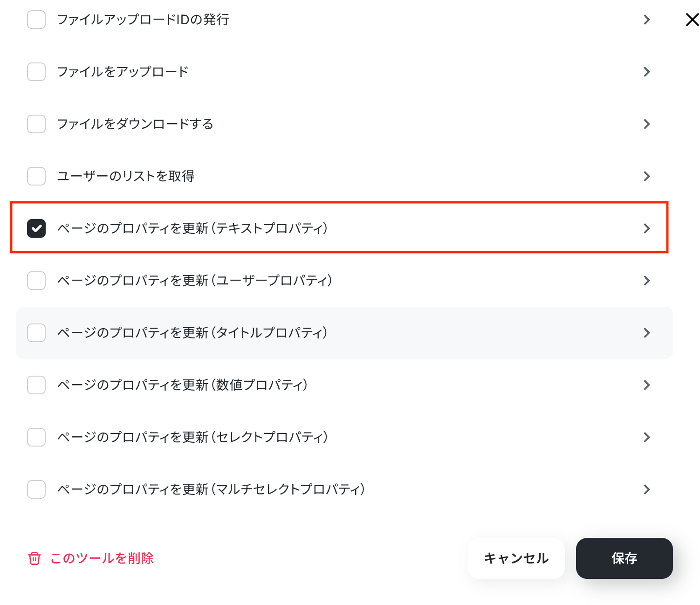
Task: Expand the セレクトプロパティ row arrow
Action: pos(646,437)
